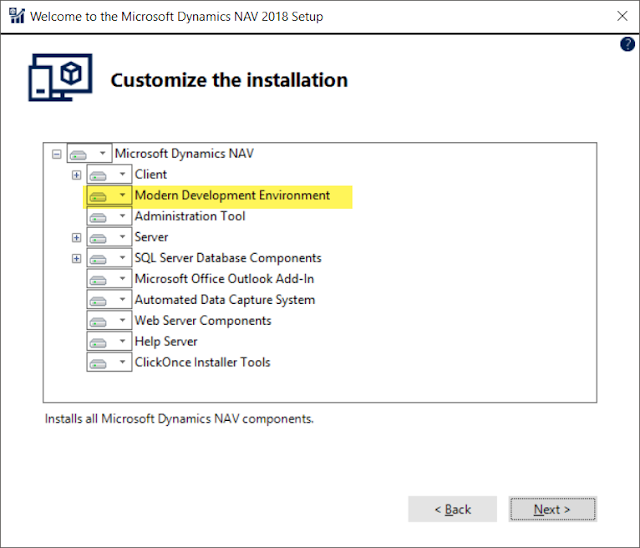Open dropdown arrow for Microsoft Office Outlook Add-In
Screen dimensions: 640x548
click(x=122, y=278)
